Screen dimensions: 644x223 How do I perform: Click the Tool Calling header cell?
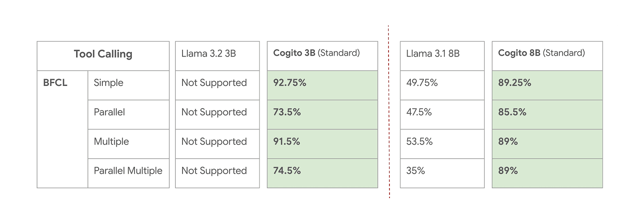click(103, 55)
